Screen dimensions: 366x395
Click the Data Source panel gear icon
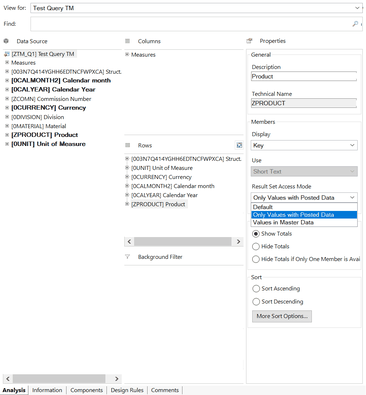pyautogui.click(x=6, y=41)
